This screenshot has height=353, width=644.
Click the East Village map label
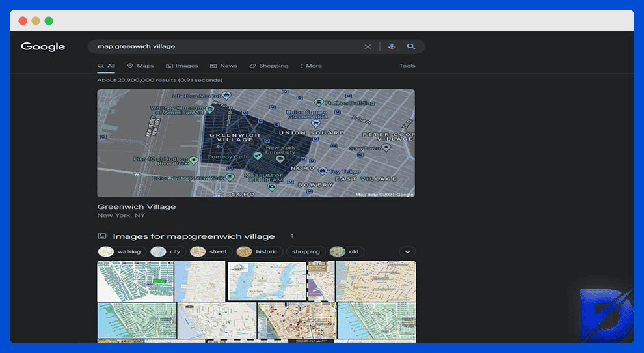pyautogui.click(x=366, y=179)
